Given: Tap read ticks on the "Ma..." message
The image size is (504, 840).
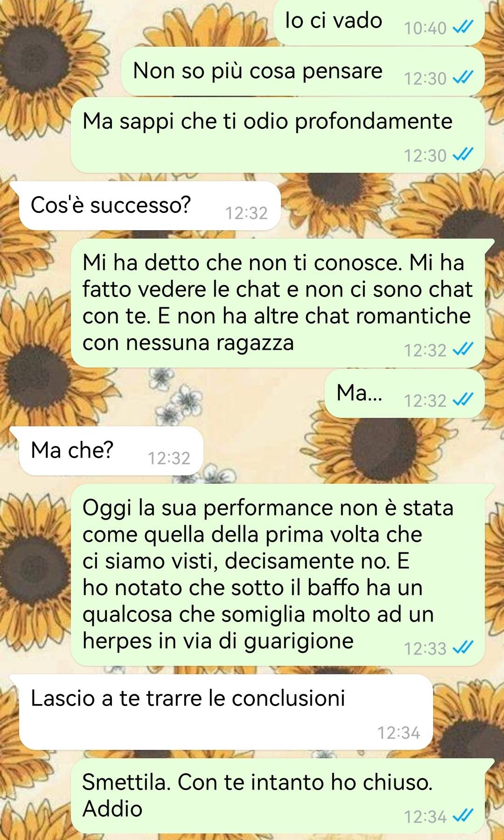Looking at the screenshot, I should [463, 400].
